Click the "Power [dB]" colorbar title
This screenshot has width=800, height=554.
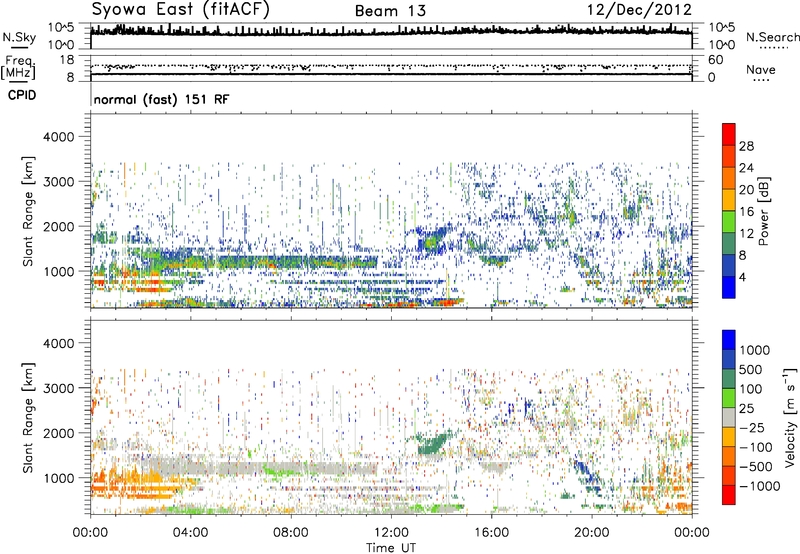pos(764,211)
